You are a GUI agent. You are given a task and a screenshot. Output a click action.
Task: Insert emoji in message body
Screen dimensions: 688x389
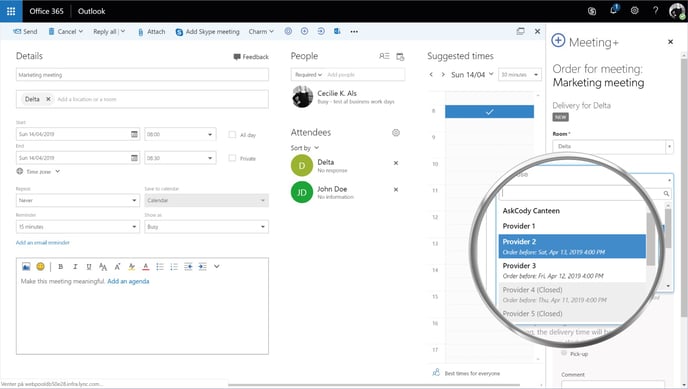(x=40, y=266)
